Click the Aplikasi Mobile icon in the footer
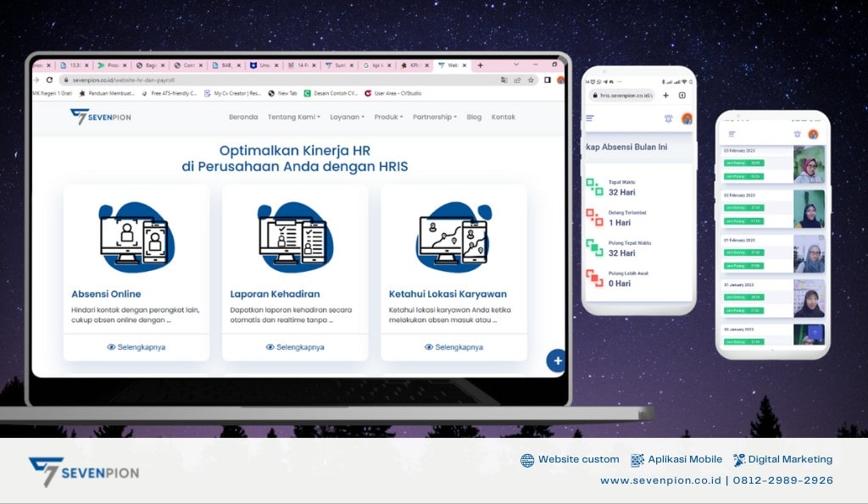Screen dimensions: 868x504 click(637, 460)
